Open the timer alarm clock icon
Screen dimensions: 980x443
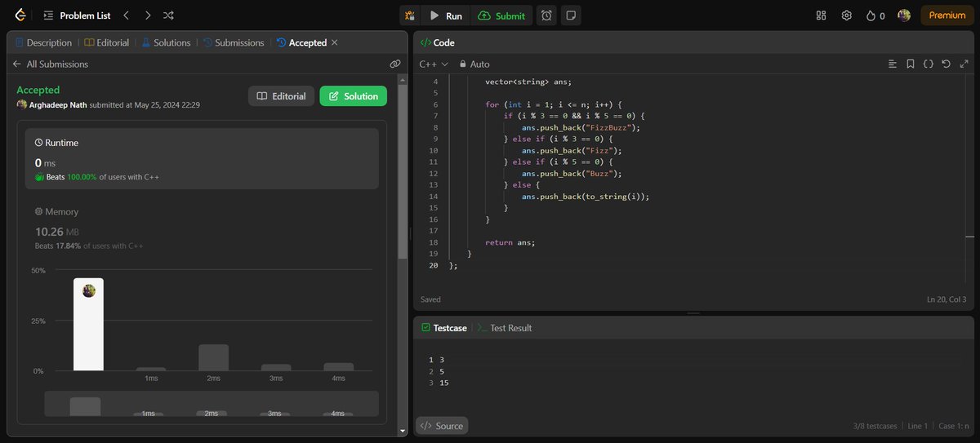tap(546, 16)
